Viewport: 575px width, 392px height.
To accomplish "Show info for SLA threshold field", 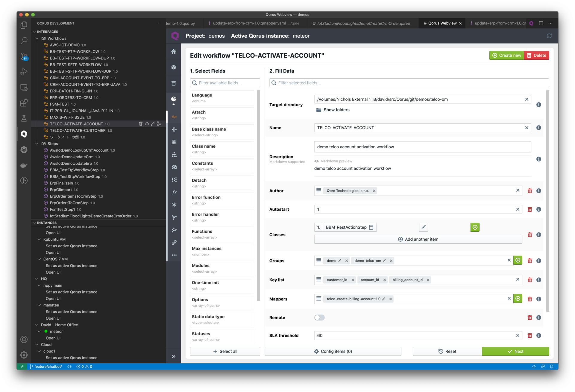I will (x=538, y=335).
